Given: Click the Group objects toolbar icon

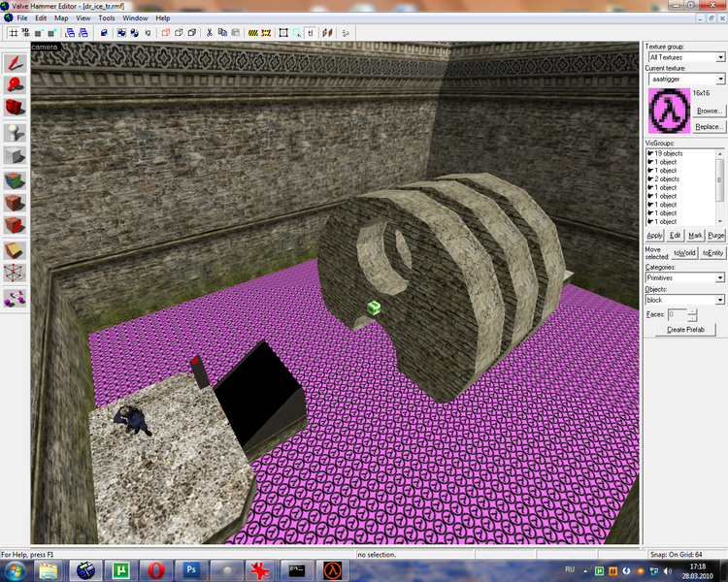Looking at the screenshot, I should [x=121, y=32].
